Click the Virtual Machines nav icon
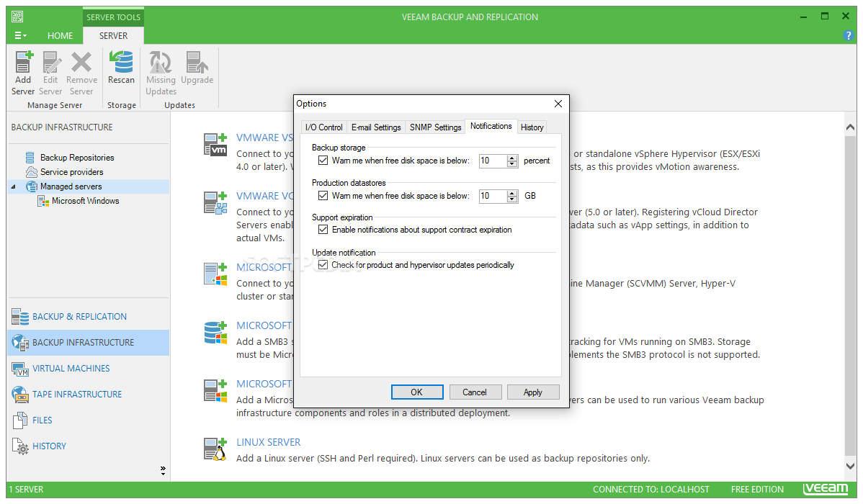 (x=20, y=368)
